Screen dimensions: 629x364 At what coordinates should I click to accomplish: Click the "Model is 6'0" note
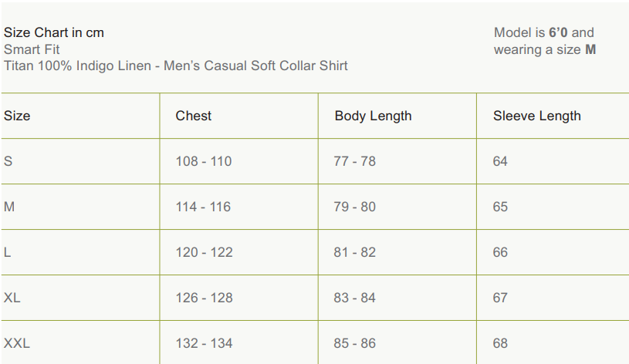(543, 32)
